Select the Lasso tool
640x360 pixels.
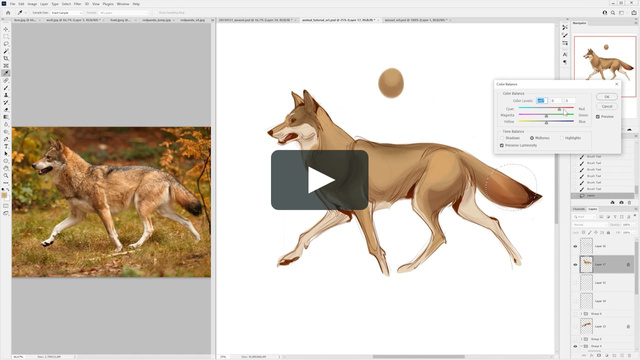click(6, 44)
